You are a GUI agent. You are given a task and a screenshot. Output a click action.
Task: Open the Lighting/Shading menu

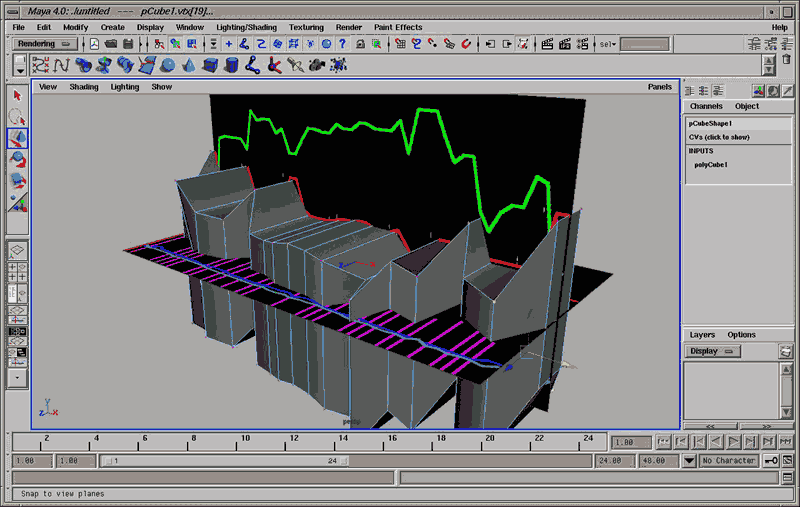point(247,27)
